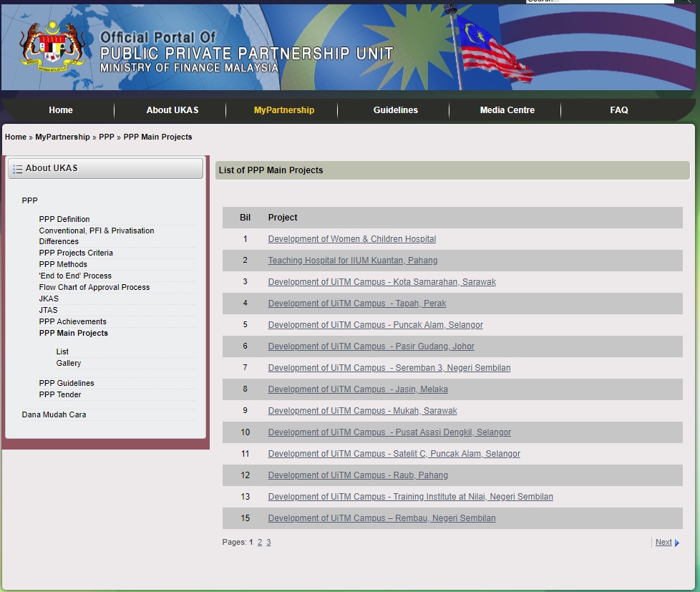Click the search field at top right
The height and width of the screenshot is (592, 700).
coord(598,2)
